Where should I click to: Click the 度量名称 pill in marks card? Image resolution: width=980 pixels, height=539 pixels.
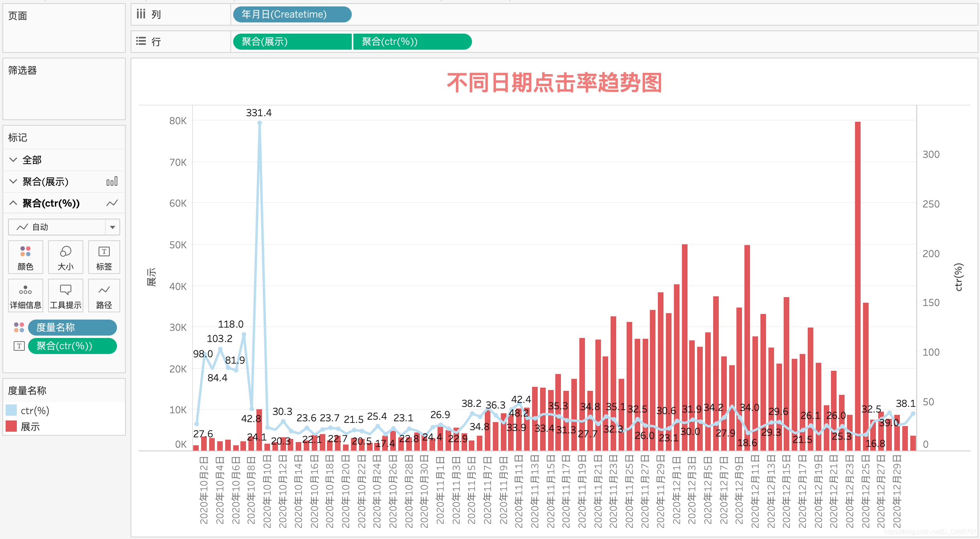click(73, 328)
